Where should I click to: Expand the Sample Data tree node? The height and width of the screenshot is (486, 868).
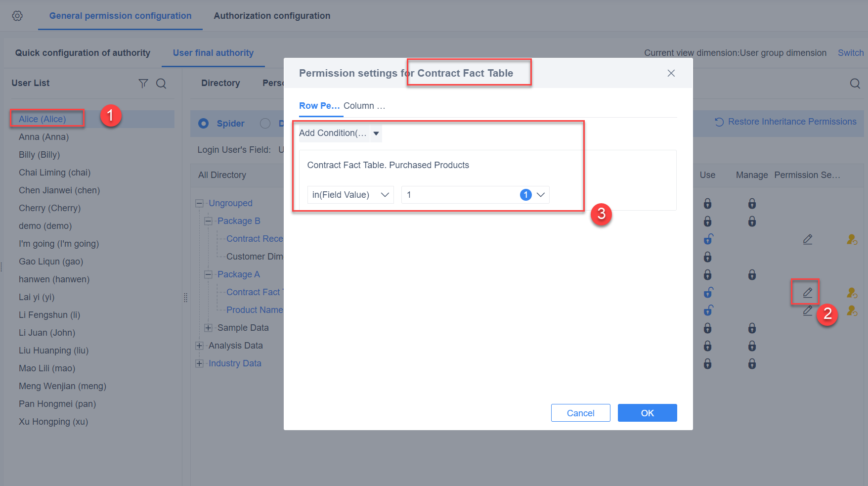coord(208,327)
